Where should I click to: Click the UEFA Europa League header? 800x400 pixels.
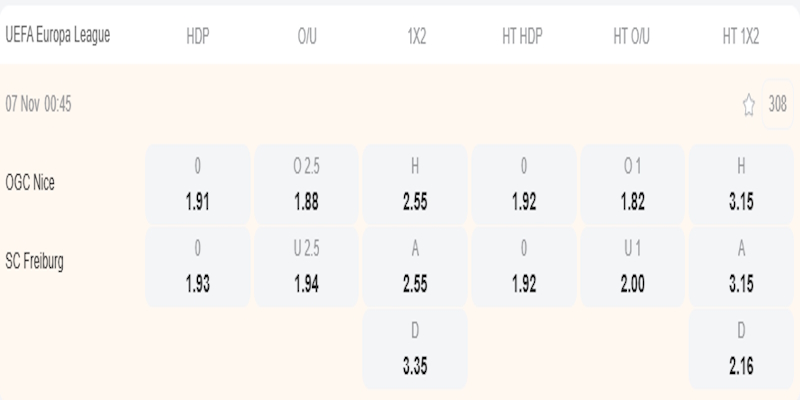(58, 35)
